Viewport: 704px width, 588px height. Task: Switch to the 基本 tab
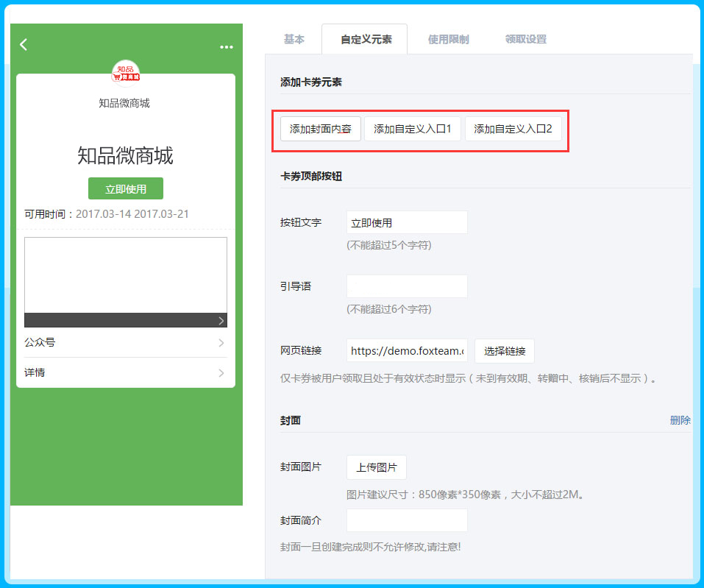click(x=294, y=40)
